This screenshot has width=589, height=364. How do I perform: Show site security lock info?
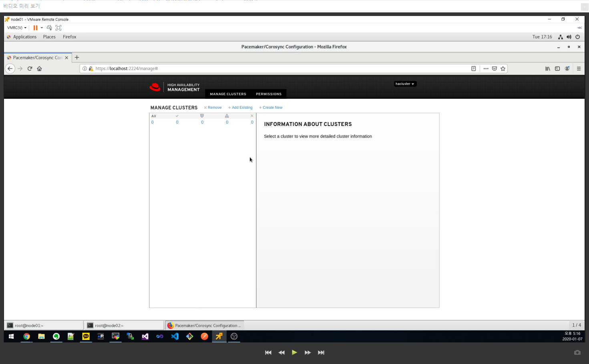(91, 68)
